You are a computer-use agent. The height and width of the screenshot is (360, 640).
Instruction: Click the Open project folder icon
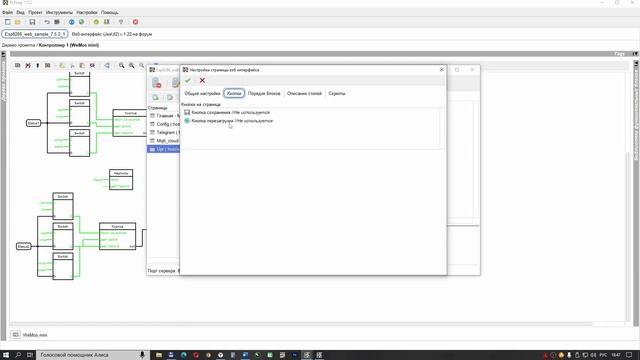(18, 22)
